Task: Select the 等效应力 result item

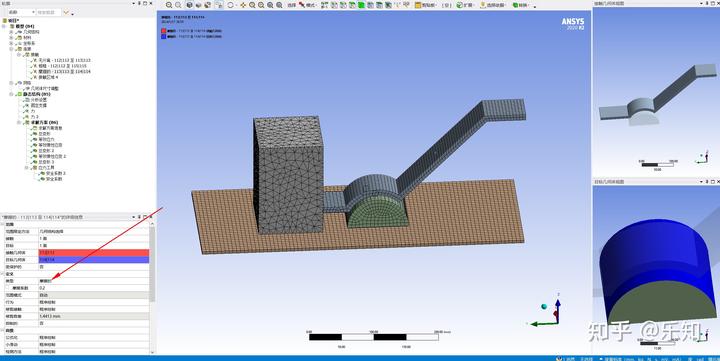Action: point(46,139)
